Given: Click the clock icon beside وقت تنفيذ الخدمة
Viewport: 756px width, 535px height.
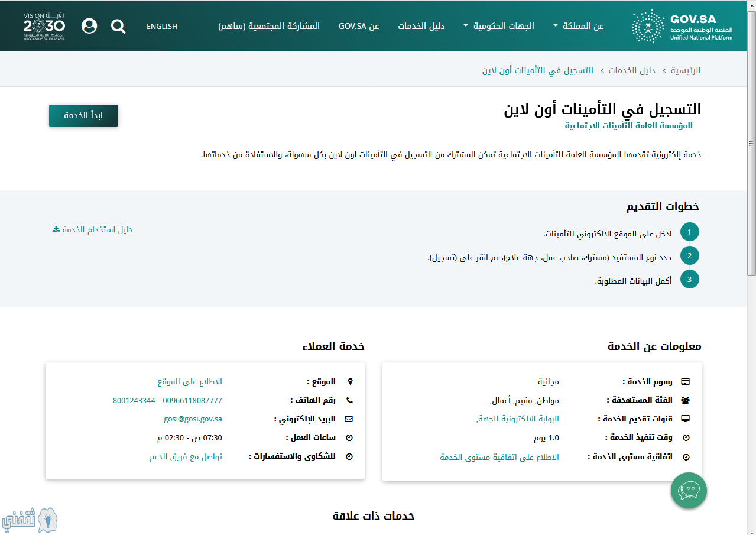Looking at the screenshot, I should pyautogui.click(x=686, y=438).
